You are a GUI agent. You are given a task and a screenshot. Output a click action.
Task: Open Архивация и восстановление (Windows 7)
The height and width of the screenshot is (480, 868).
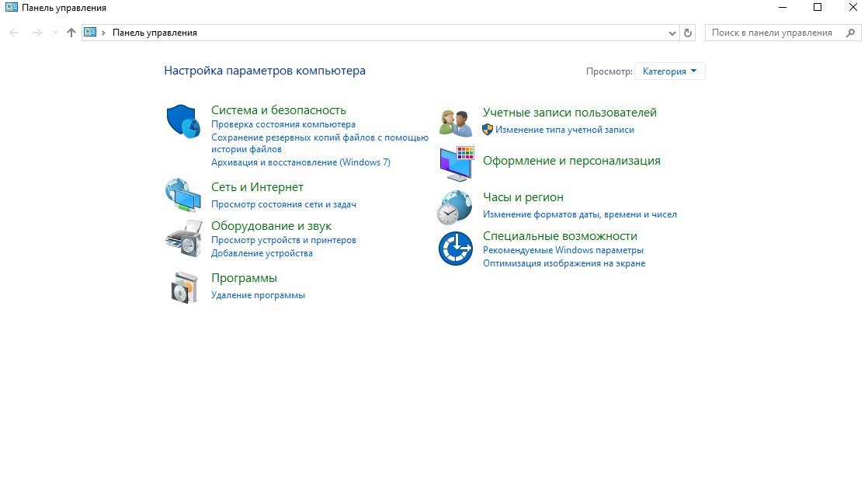[300, 162]
